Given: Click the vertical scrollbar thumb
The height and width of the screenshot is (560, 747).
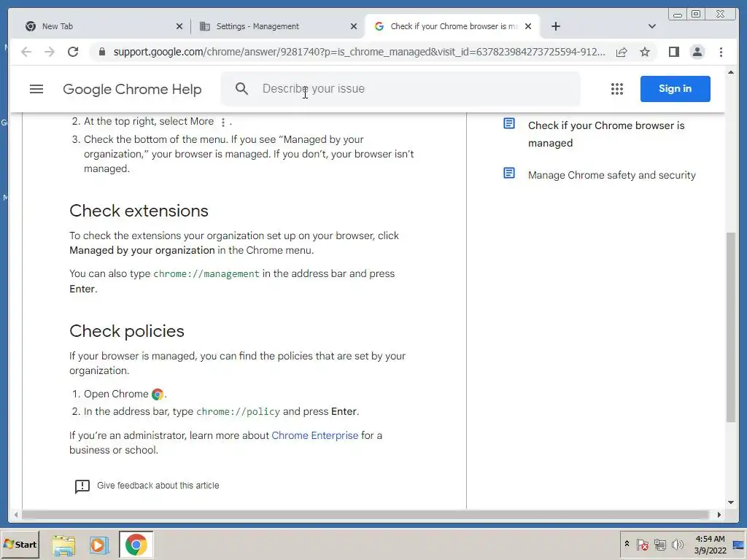Looking at the screenshot, I should pos(731,327).
